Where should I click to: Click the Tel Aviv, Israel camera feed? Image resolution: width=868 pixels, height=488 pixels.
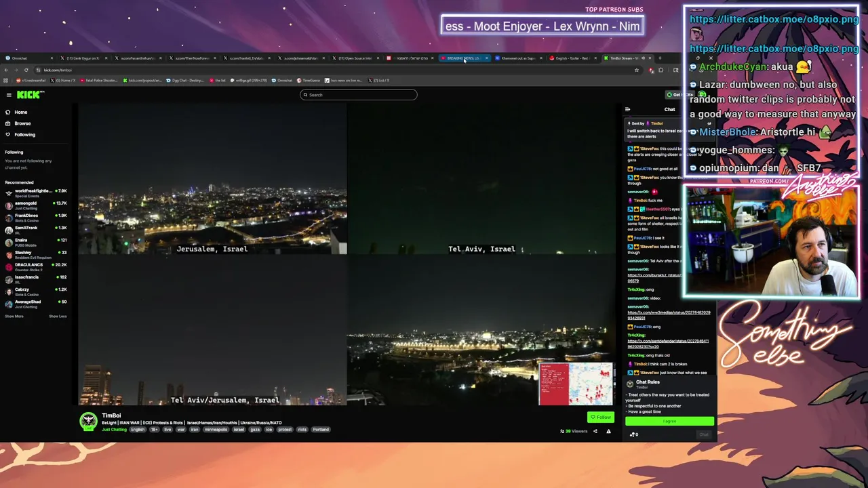click(481, 179)
